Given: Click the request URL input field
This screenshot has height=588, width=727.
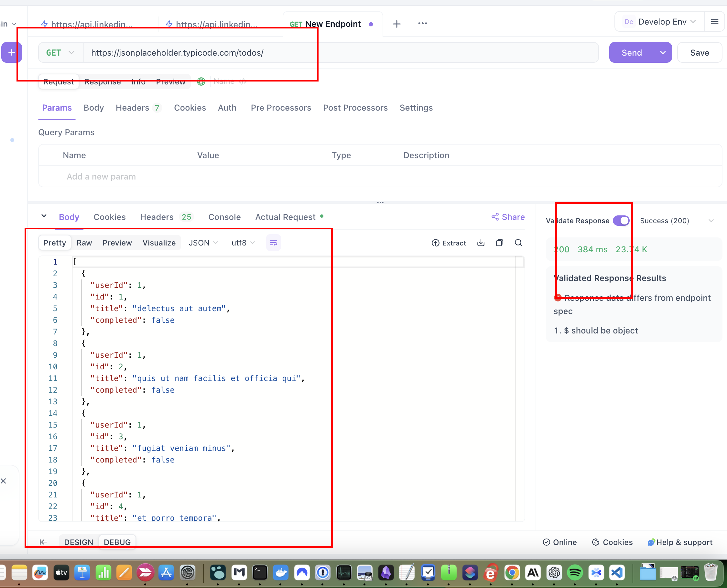Looking at the screenshot, I should (339, 53).
